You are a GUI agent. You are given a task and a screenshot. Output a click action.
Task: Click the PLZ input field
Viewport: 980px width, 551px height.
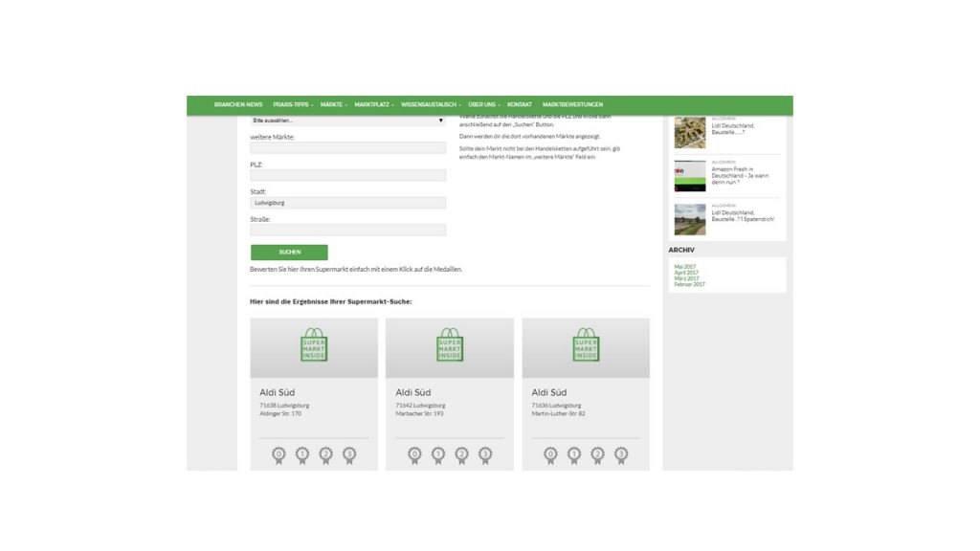347,176
